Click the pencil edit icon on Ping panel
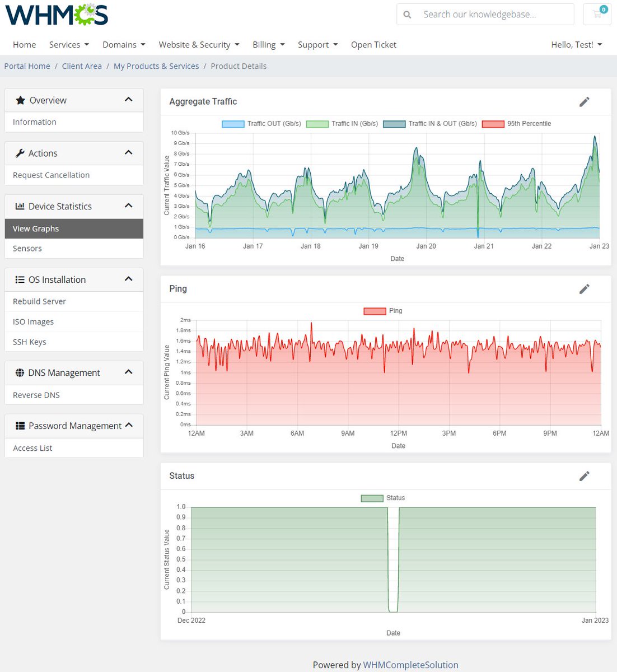Viewport: 617px width, 672px height. coord(584,289)
